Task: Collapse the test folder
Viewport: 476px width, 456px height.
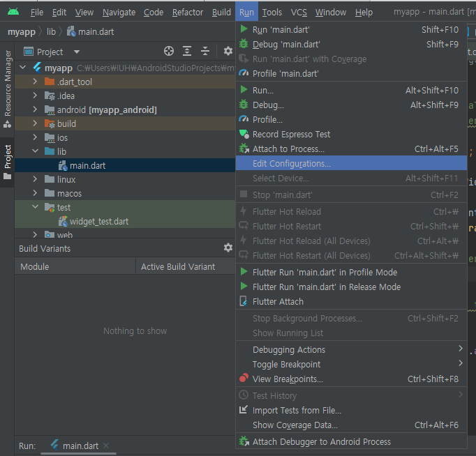Action: click(x=35, y=207)
